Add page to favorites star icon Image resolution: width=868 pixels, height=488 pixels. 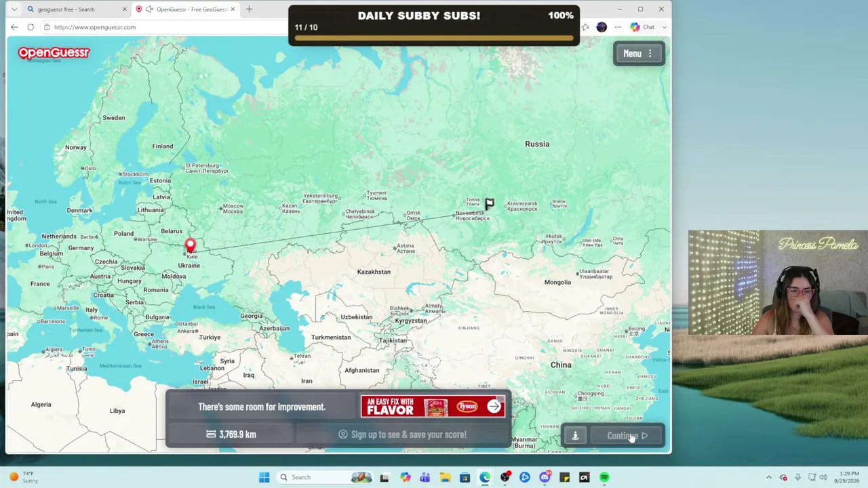coord(585,27)
